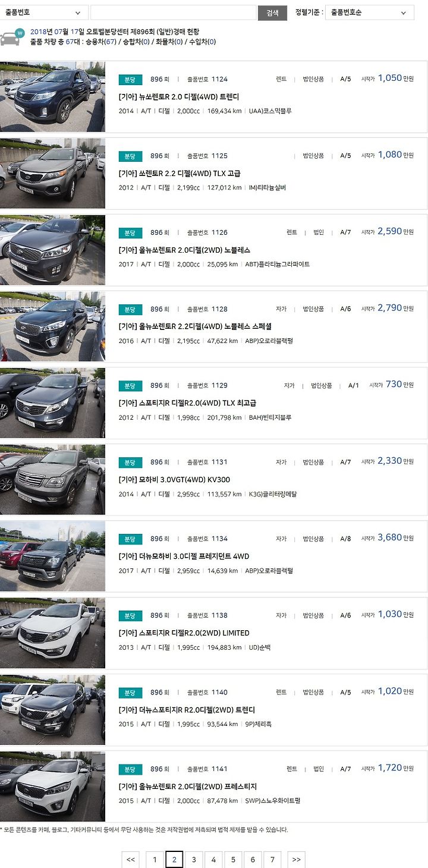
Task: Go to first page with << arrow
Action: [x=131, y=860]
